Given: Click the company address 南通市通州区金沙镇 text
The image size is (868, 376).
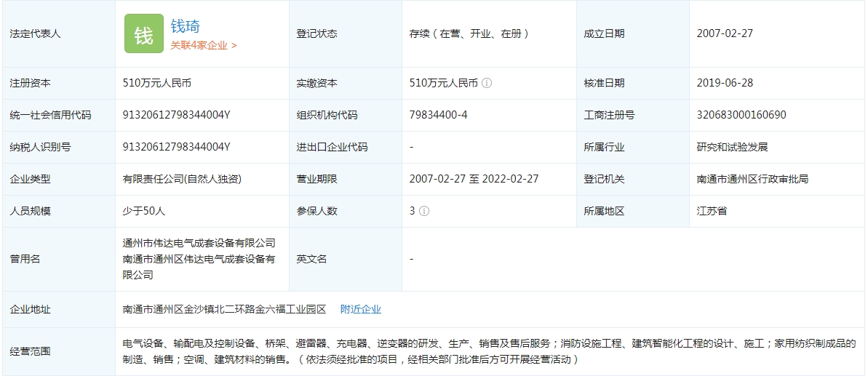Looking at the screenshot, I should [224, 309].
